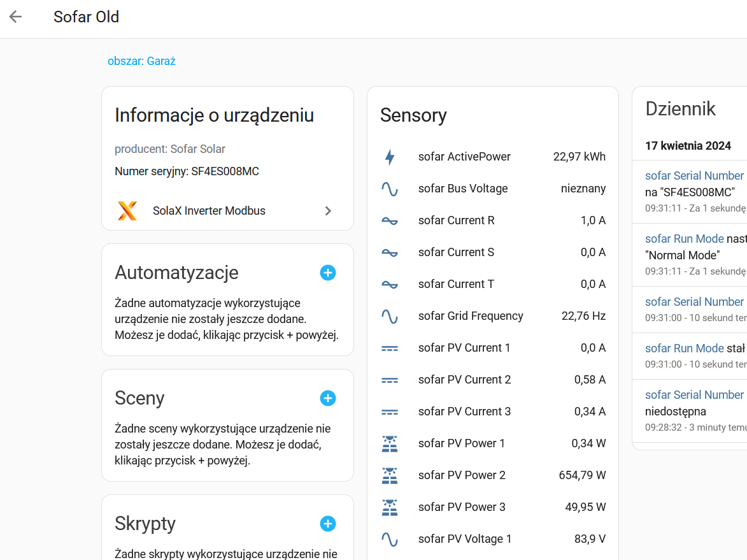
Task: Open sofar Serial Number link at 09:31:11
Action: click(694, 176)
